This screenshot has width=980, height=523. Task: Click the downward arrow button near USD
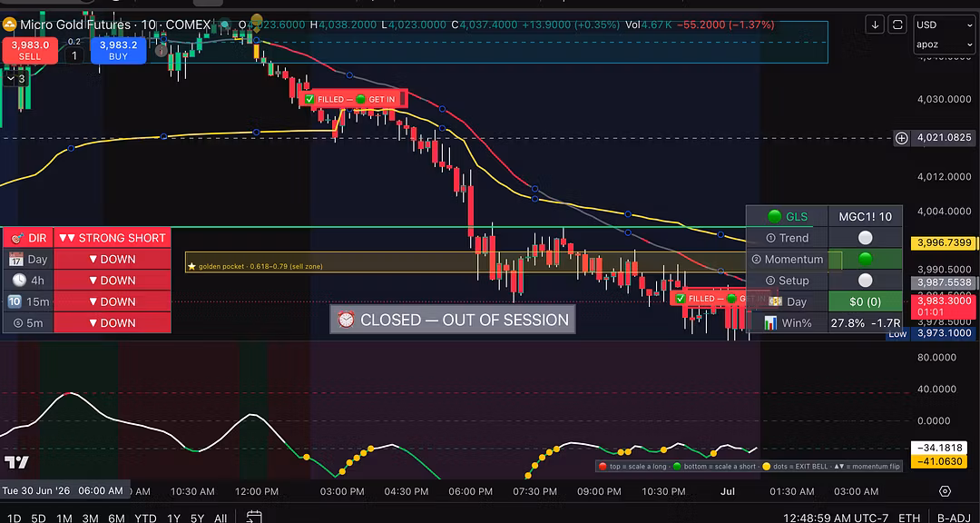pos(875,25)
